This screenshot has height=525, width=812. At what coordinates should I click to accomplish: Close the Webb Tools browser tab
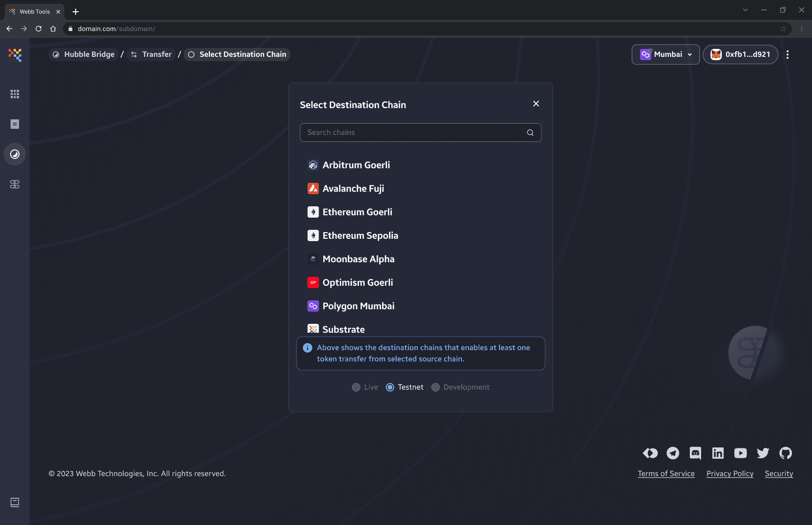point(58,12)
